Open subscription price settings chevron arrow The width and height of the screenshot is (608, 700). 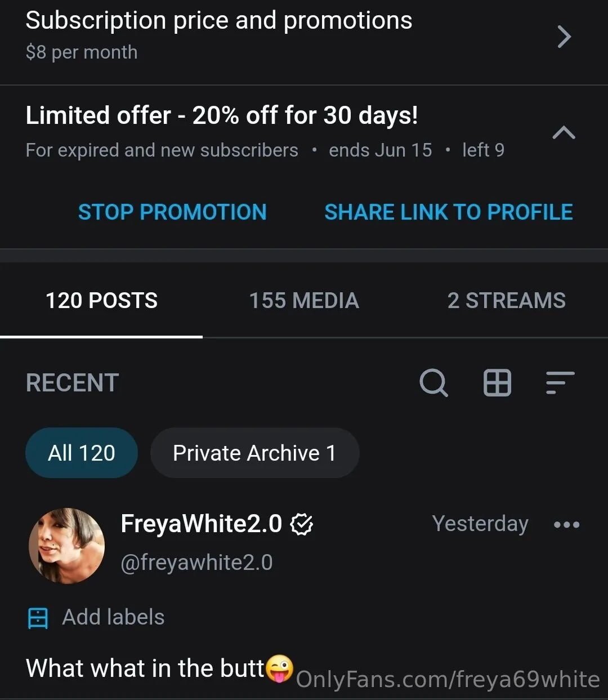point(564,37)
